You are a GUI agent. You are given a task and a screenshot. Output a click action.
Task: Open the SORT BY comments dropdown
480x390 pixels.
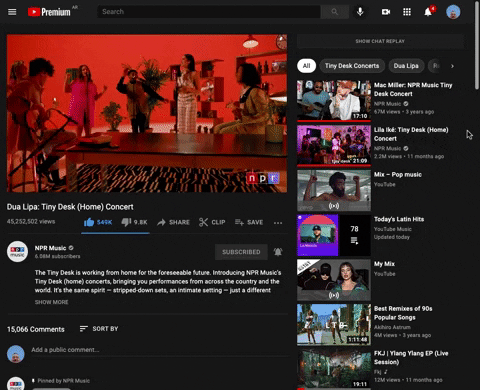[x=99, y=329]
